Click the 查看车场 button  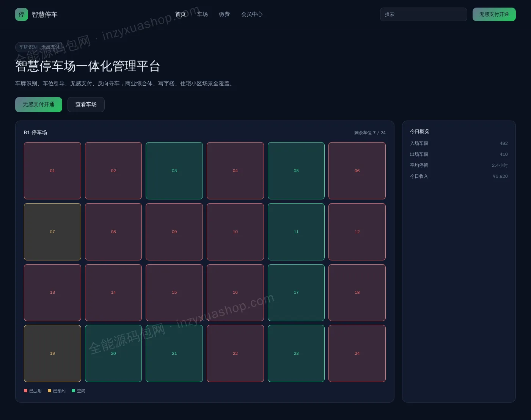(86, 105)
